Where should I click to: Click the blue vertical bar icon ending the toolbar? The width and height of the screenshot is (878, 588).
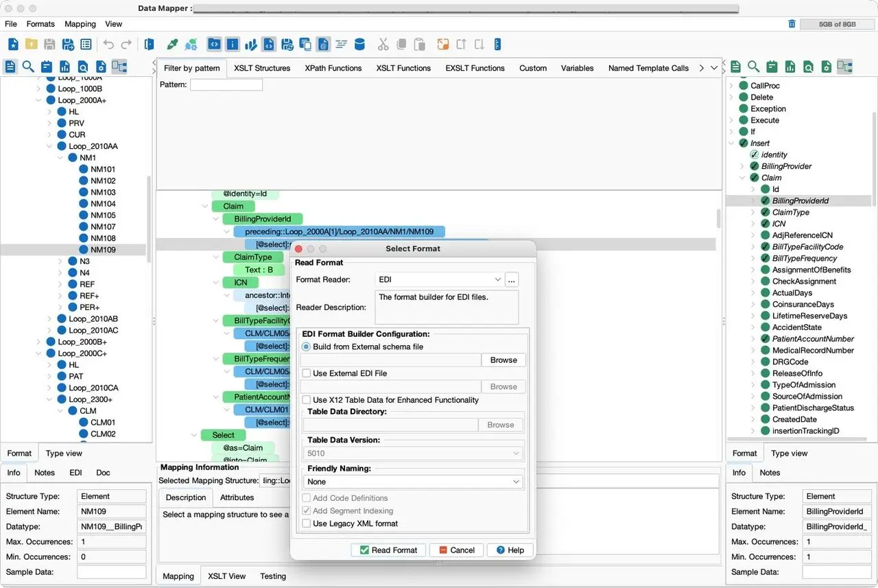(x=497, y=45)
